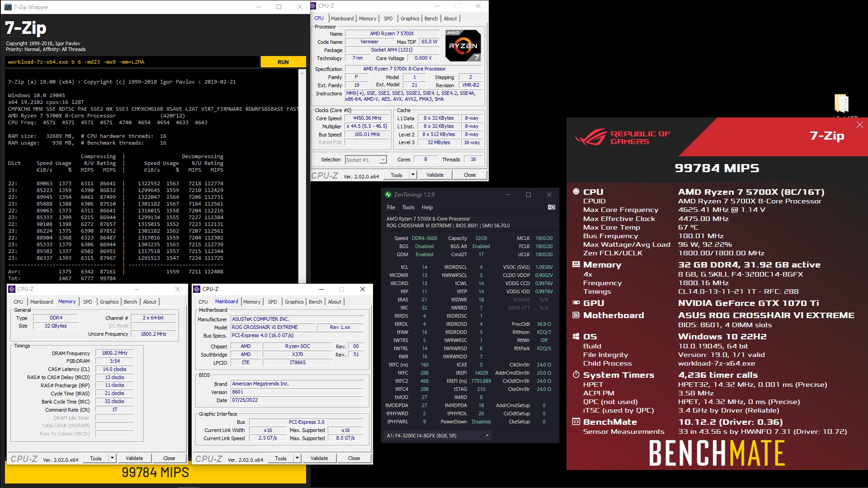This screenshot has width=868, height=488.
Task: Click the yellow 99784 MIPS result banner
Action: coord(156,473)
